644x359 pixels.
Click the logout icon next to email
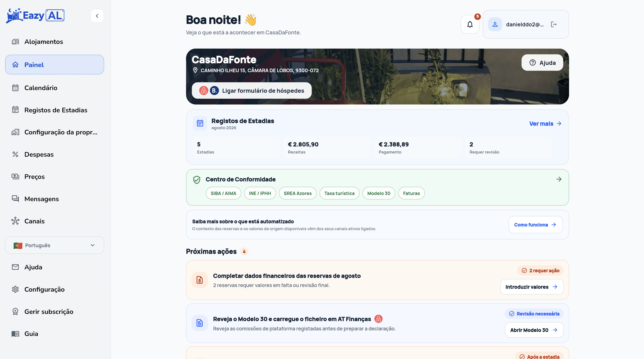tap(554, 24)
